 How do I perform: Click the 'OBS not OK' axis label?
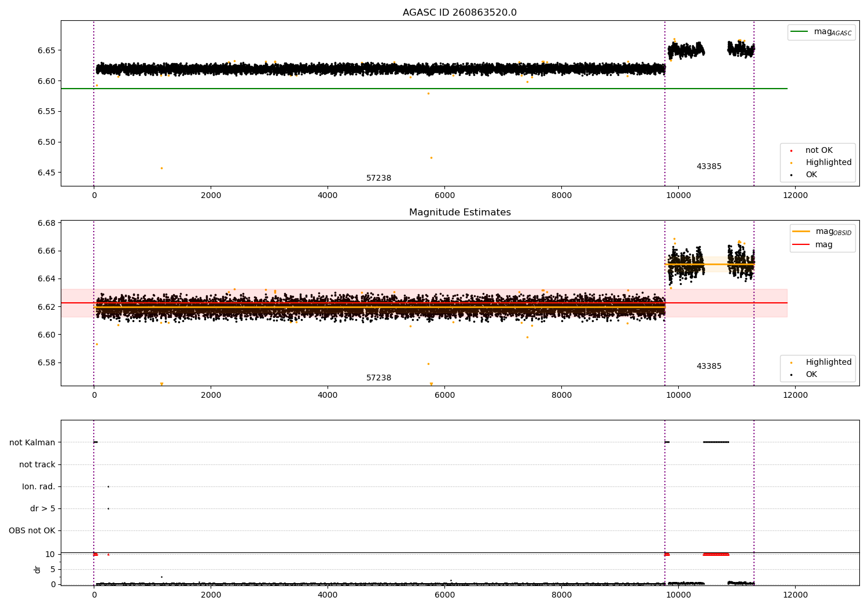[32, 531]
